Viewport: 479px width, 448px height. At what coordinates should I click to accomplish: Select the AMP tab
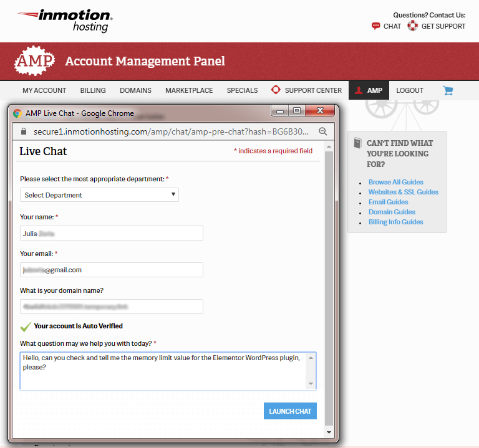(x=369, y=90)
